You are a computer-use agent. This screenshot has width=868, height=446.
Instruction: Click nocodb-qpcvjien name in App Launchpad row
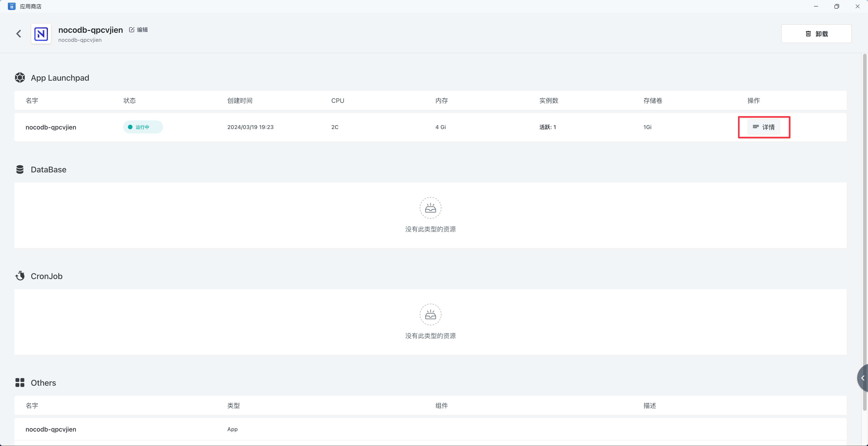(51, 127)
